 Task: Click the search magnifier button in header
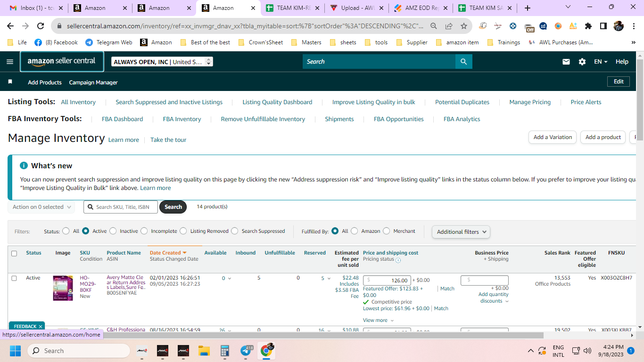click(463, 62)
